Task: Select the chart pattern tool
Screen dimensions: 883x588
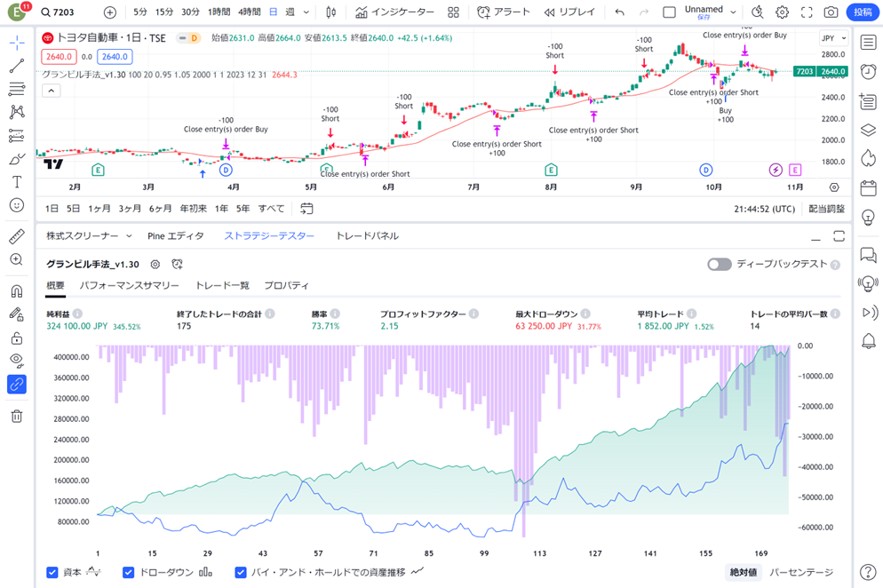Action: 17,112
